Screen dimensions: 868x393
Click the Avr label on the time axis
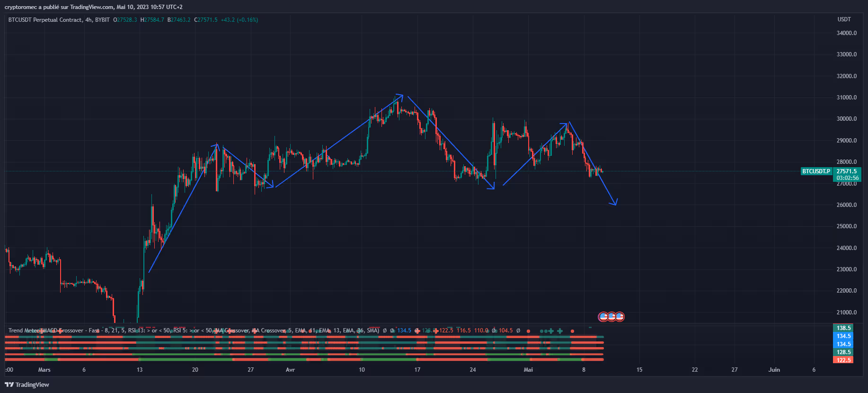click(290, 370)
